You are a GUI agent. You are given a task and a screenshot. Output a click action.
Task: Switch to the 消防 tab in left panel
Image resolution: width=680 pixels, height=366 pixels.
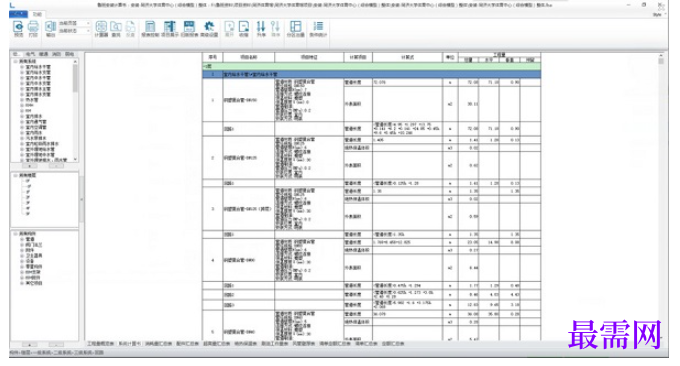[x=56, y=54]
